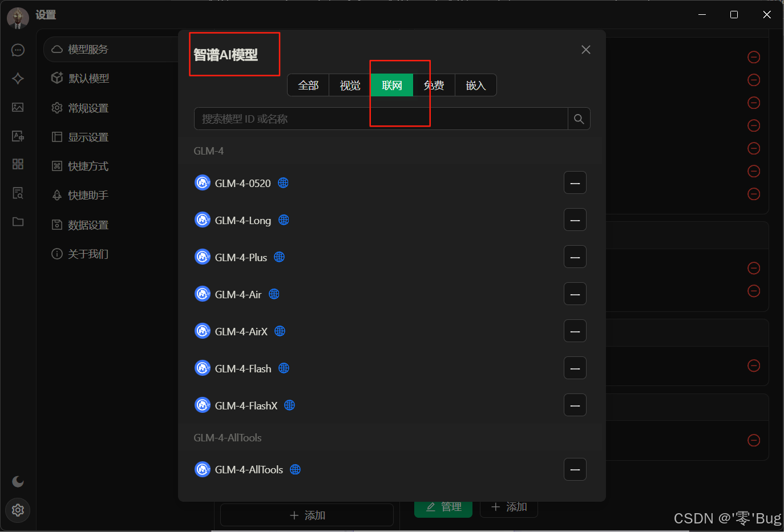Image resolution: width=784 pixels, height=532 pixels.
Task: Click the globe icon beside GLM-4-FlashX
Action: (x=289, y=405)
